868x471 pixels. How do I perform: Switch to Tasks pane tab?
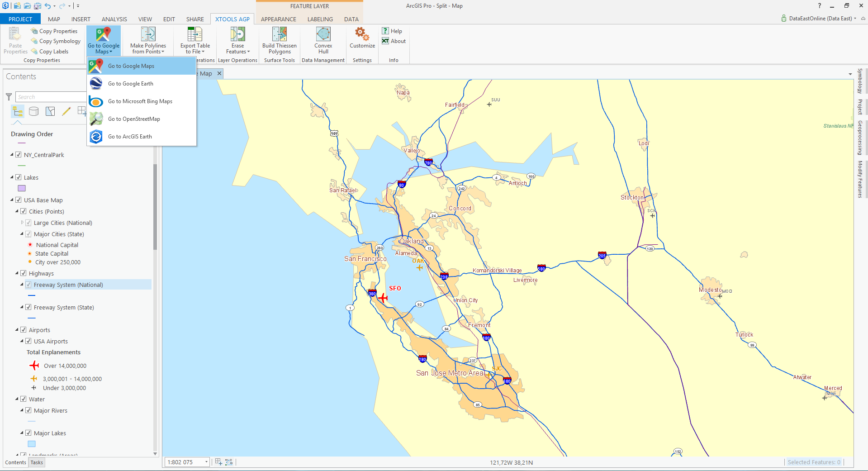[x=37, y=462]
